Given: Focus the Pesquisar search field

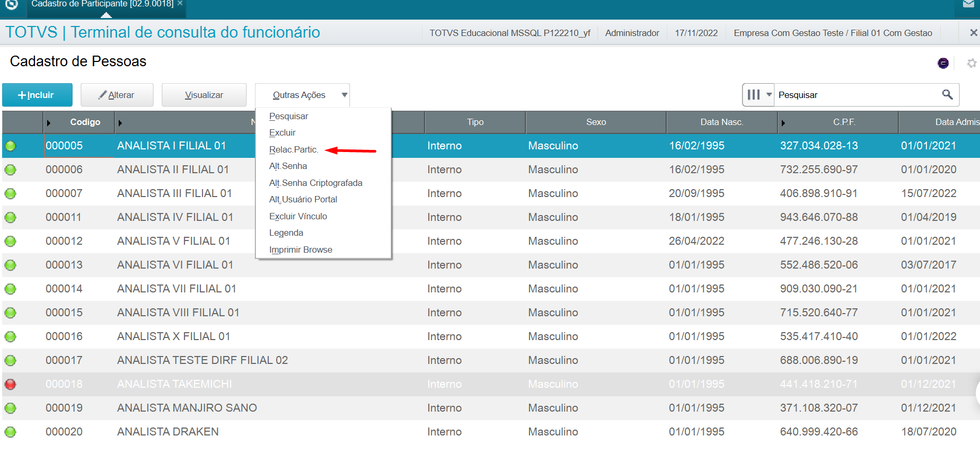Looking at the screenshot, I should tap(856, 95).
